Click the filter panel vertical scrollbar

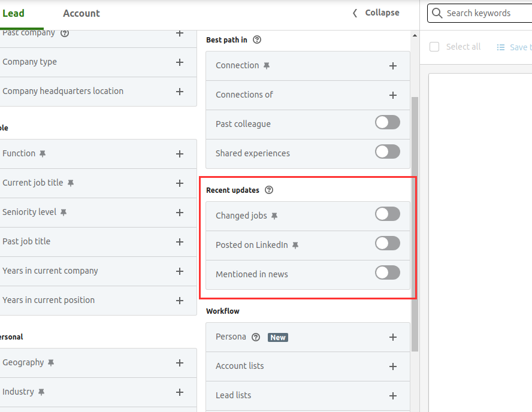[415, 222]
